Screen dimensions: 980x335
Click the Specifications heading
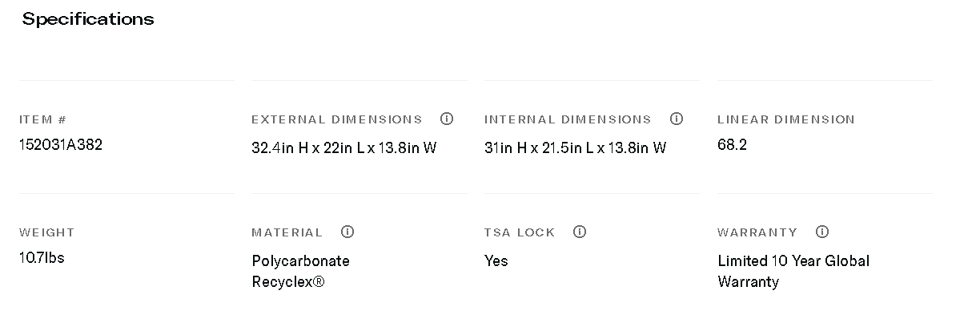[88, 19]
